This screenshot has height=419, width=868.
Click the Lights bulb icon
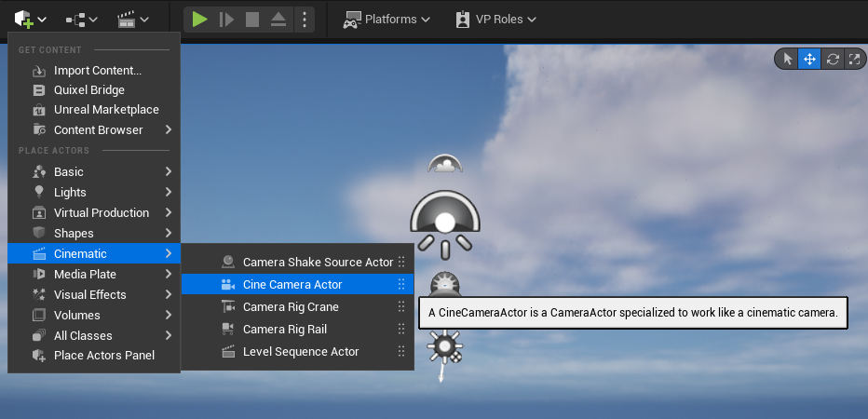pyautogui.click(x=39, y=192)
